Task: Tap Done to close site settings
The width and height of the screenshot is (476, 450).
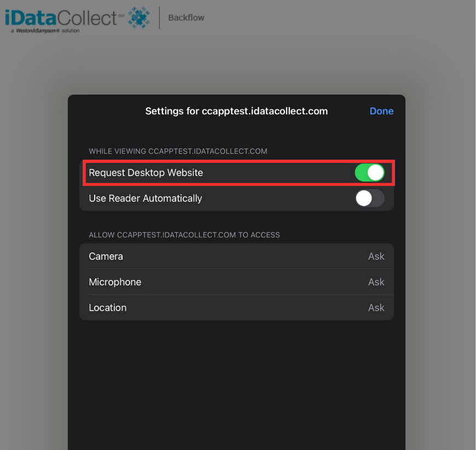Action: [381, 111]
